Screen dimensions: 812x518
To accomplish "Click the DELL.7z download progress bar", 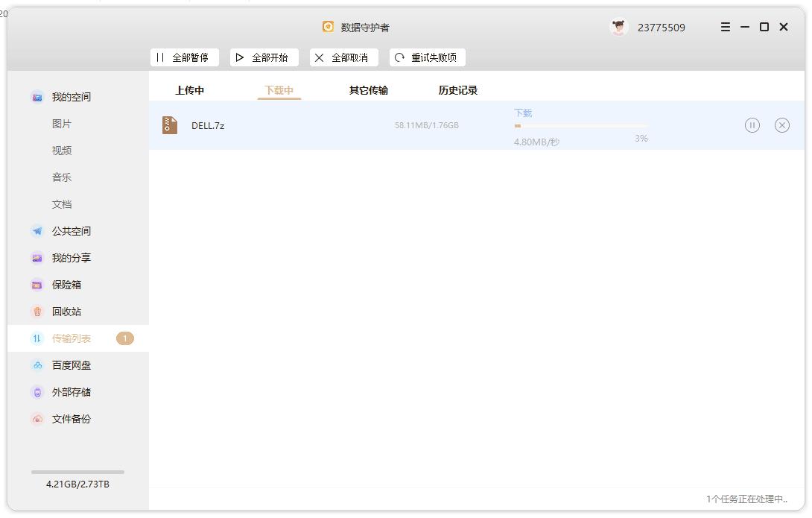I will 581,127.
